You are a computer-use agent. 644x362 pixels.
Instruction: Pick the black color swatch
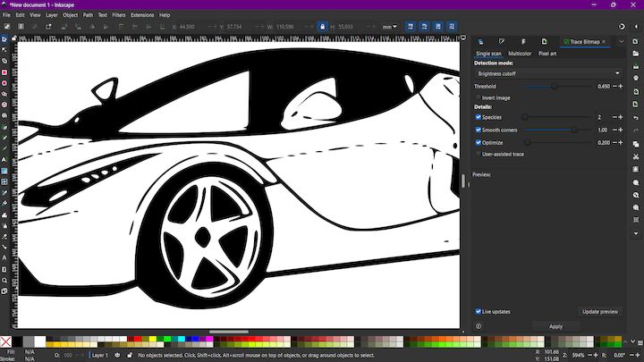(x=17, y=341)
